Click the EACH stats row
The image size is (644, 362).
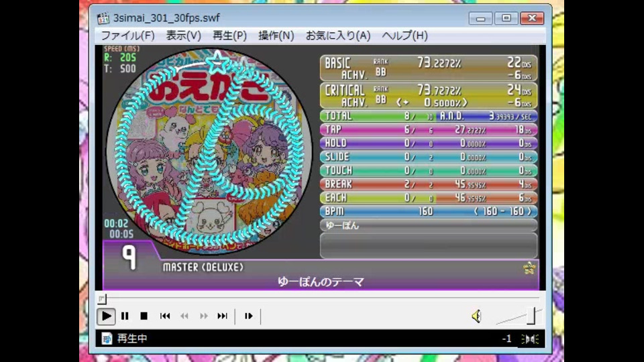pos(429,198)
